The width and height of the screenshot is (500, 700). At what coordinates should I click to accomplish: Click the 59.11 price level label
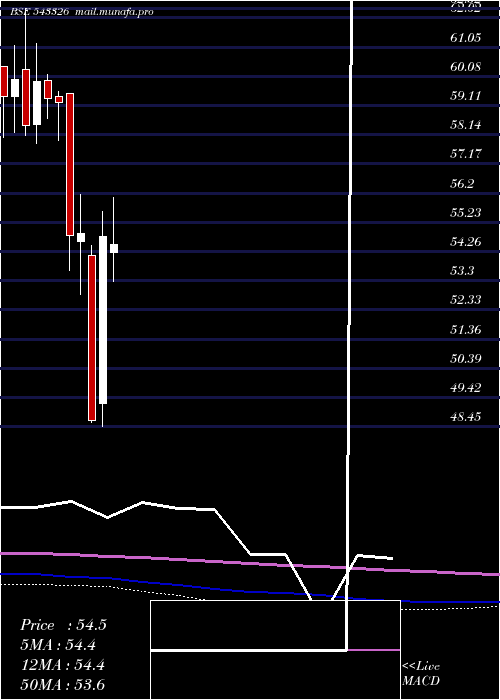(x=466, y=96)
